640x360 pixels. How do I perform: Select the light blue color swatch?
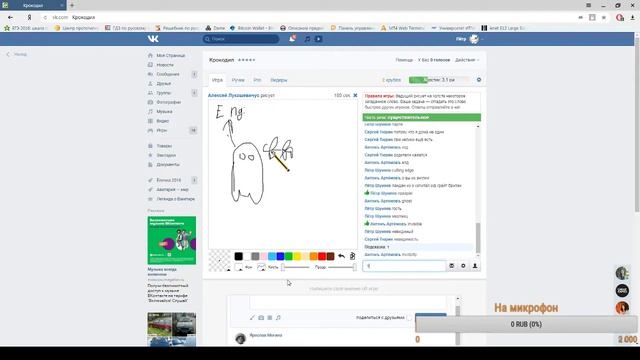(272, 256)
